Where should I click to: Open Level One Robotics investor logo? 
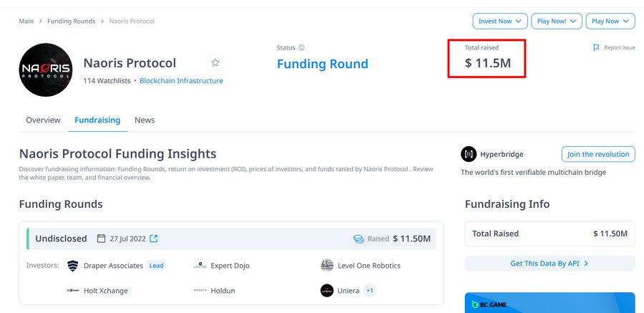tap(327, 266)
